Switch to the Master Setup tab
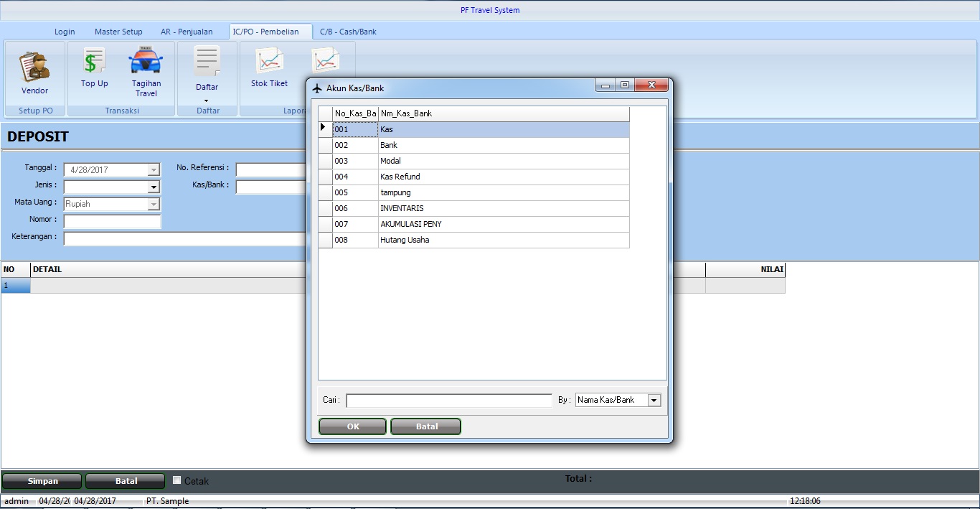Screen dimensions: 980x509 118,32
